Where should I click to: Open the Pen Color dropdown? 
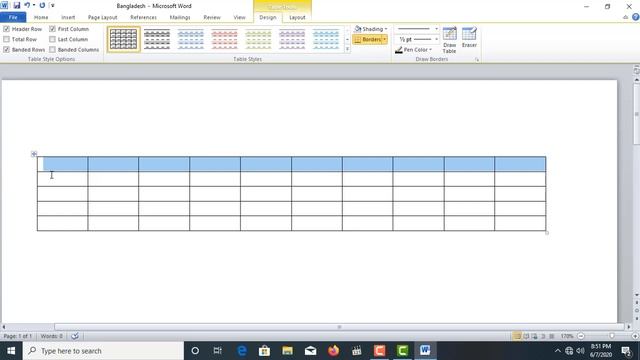(413, 50)
